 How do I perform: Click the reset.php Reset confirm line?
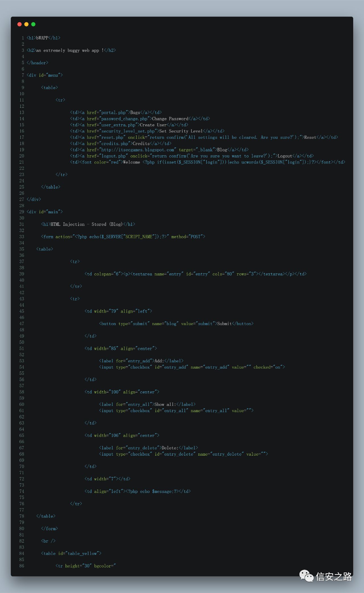[x=204, y=137]
